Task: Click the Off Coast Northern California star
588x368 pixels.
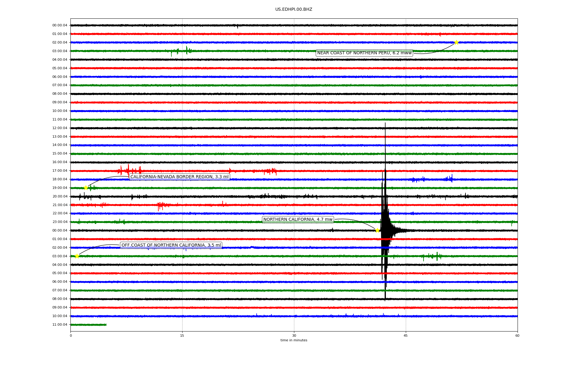Action: [x=77, y=256]
